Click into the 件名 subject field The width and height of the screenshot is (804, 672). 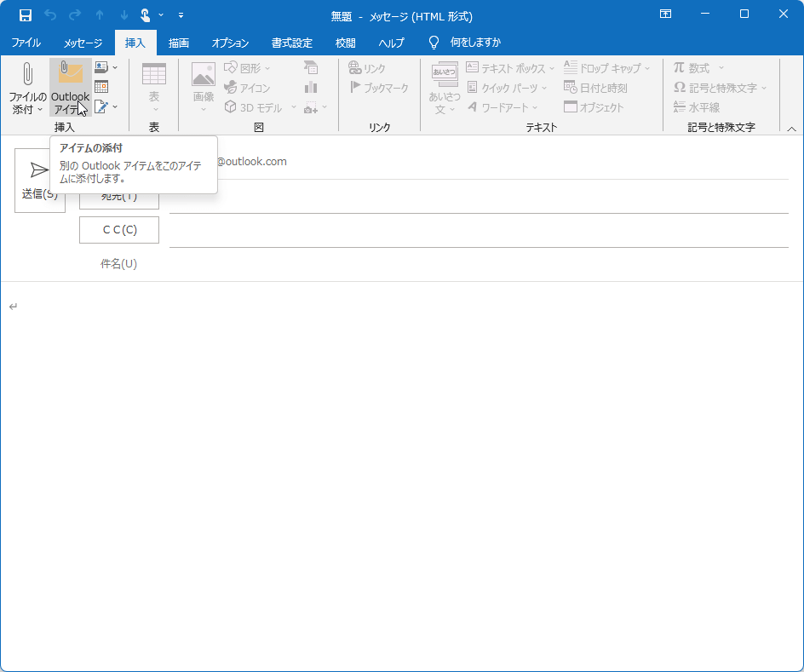coord(479,264)
